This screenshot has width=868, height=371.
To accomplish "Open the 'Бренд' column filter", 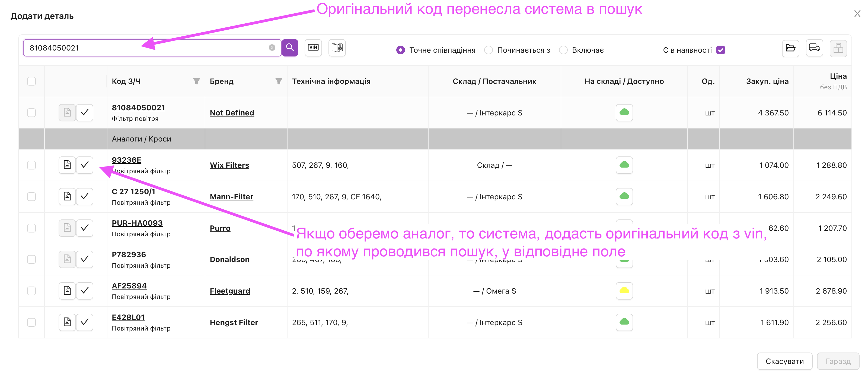I will point(279,81).
